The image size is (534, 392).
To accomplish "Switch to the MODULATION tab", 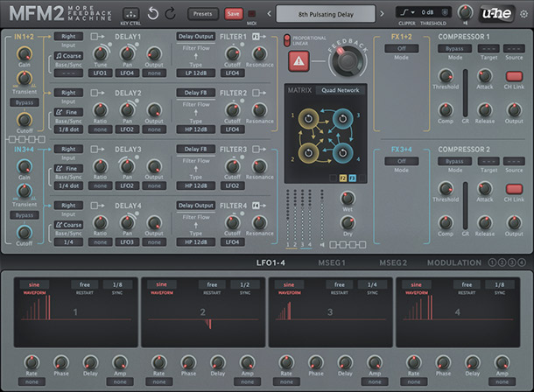I will click(x=453, y=262).
